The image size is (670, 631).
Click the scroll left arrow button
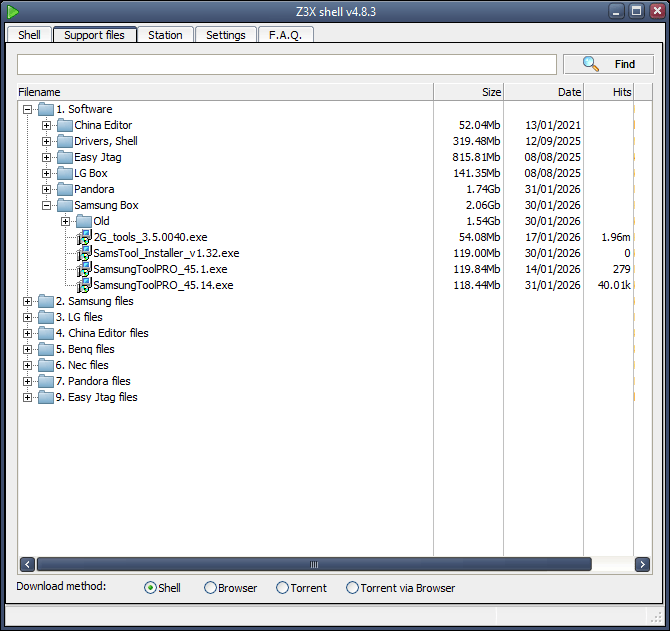[x=27, y=564]
